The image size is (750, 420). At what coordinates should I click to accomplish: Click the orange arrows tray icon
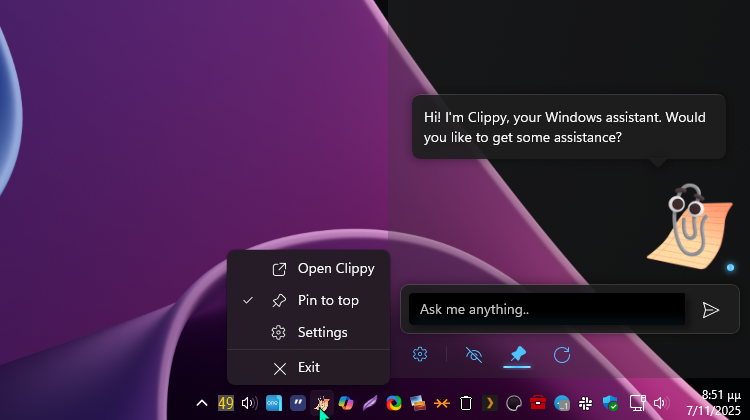coord(442,403)
